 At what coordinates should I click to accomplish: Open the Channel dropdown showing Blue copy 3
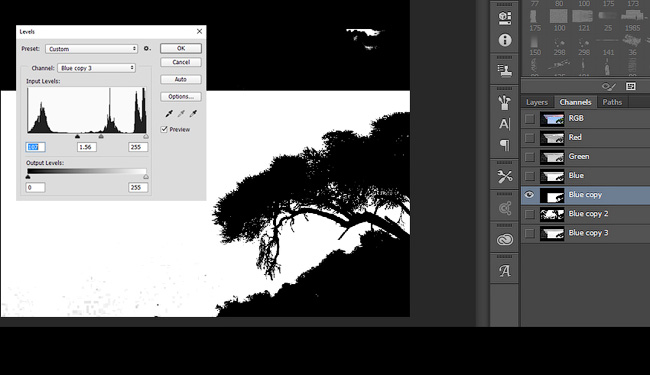(x=97, y=68)
